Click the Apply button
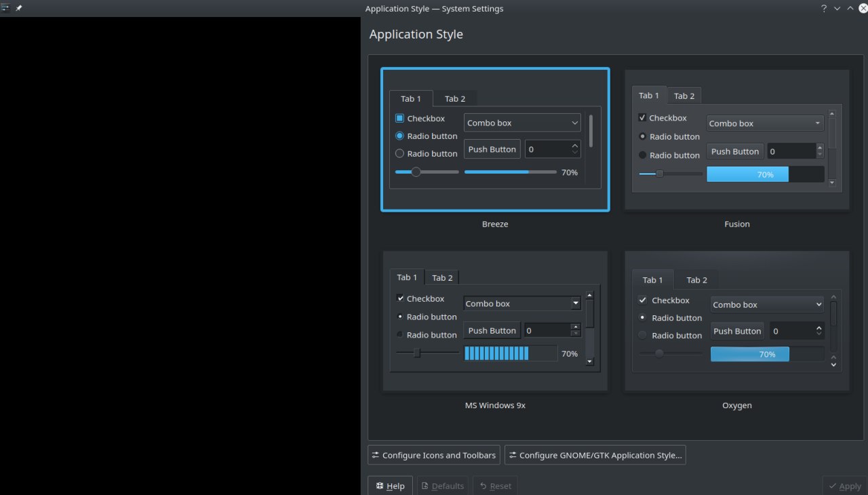868x495 pixels. [x=844, y=486]
